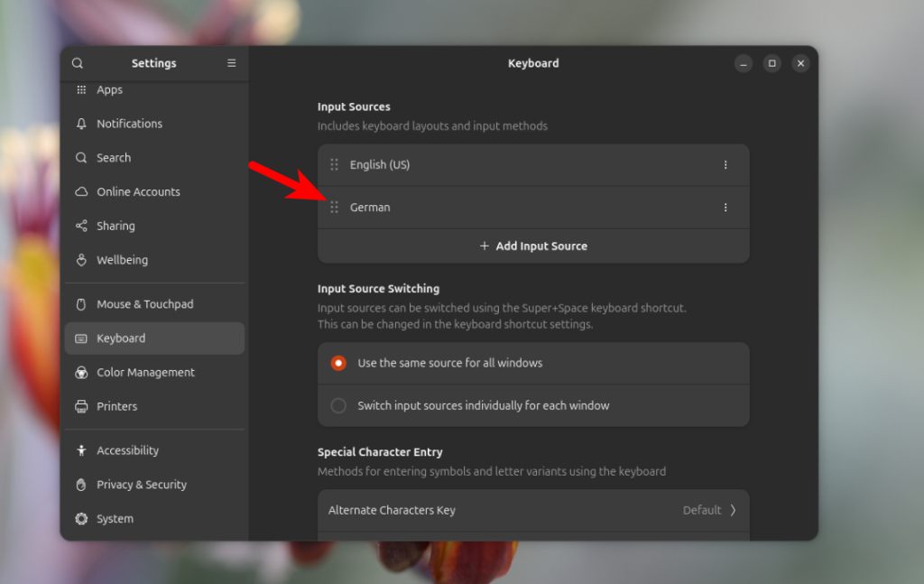Open the Accessibility settings panel

pyautogui.click(x=127, y=450)
